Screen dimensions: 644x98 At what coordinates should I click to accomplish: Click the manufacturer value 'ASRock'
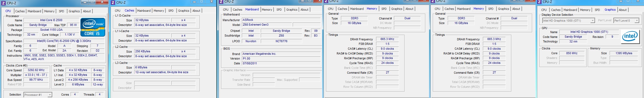click(281, 20)
